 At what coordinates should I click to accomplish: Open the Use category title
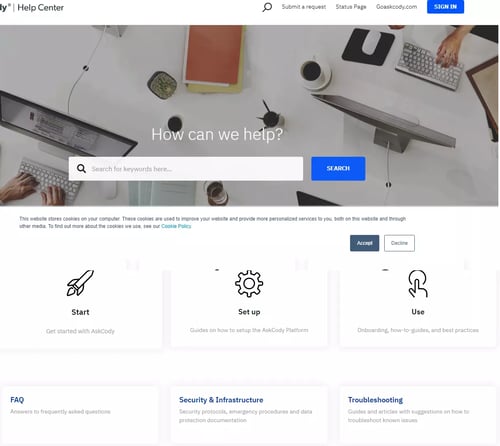[x=418, y=312]
